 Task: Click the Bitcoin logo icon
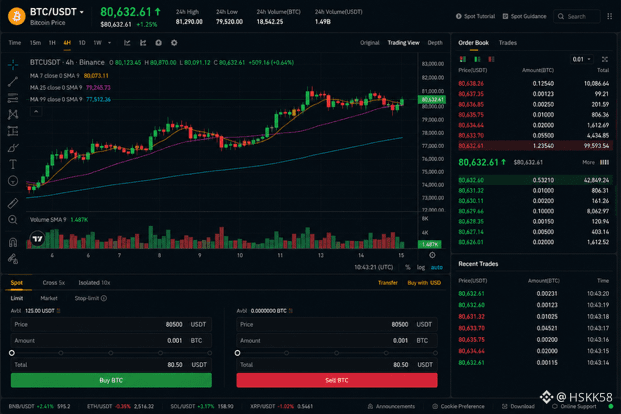pyautogui.click(x=17, y=16)
